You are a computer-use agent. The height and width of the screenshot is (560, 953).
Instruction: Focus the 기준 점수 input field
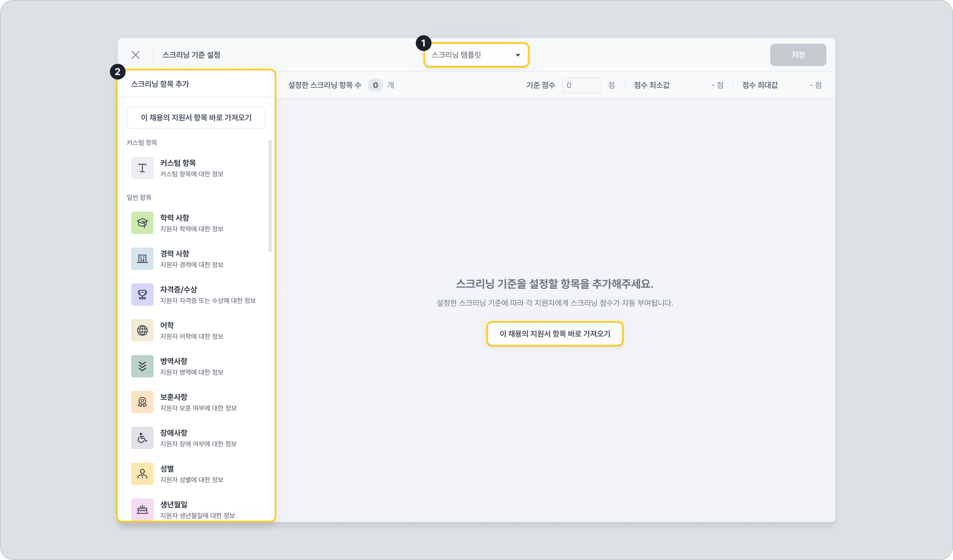pyautogui.click(x=581, y=85)
